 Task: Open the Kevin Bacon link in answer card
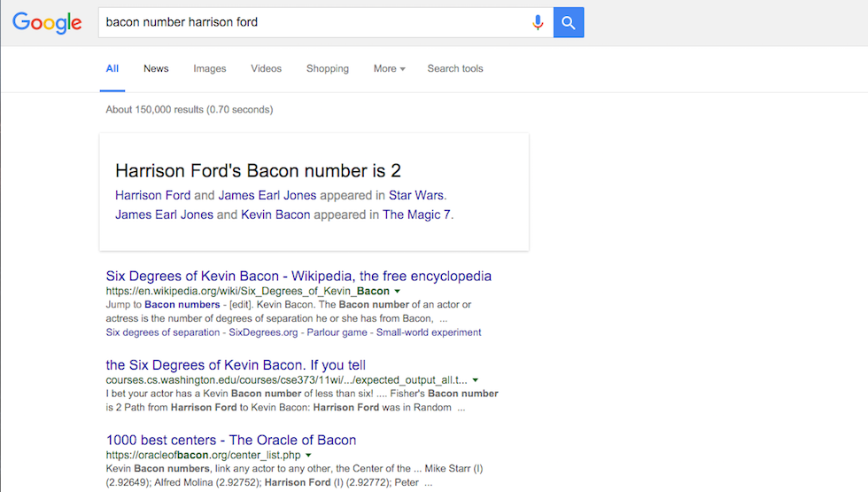(x=275, y=215)
